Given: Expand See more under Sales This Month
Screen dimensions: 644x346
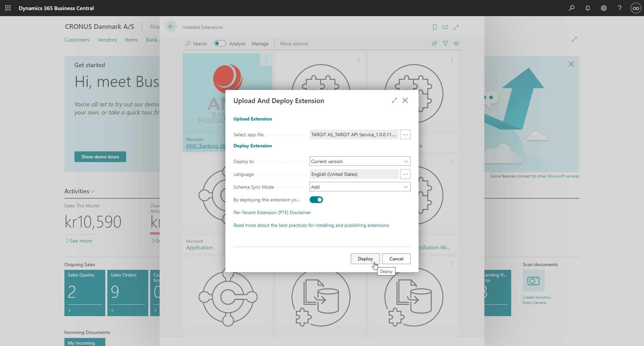Looking at the screenshot, I should pos(78,241).
